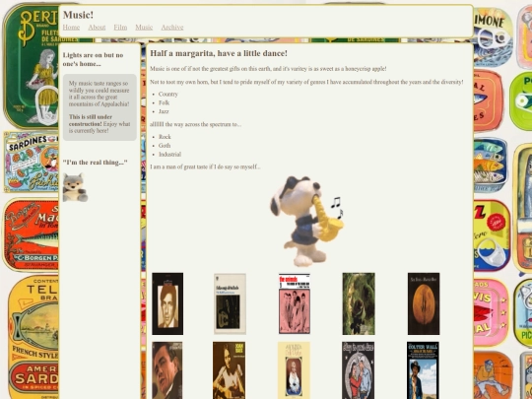Open the Colter Wall album cover

423,370
